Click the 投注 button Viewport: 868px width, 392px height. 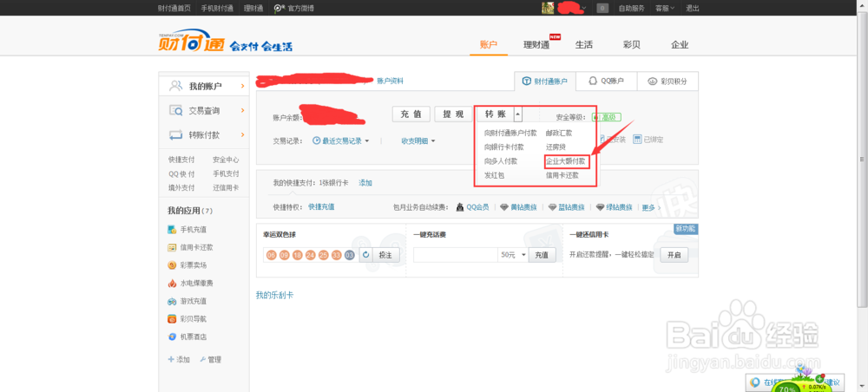click(386, 255)
